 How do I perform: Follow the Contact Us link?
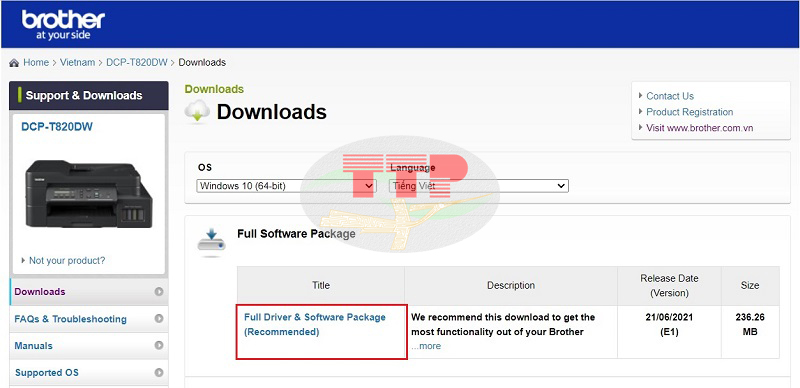click(x=670, y=96)
